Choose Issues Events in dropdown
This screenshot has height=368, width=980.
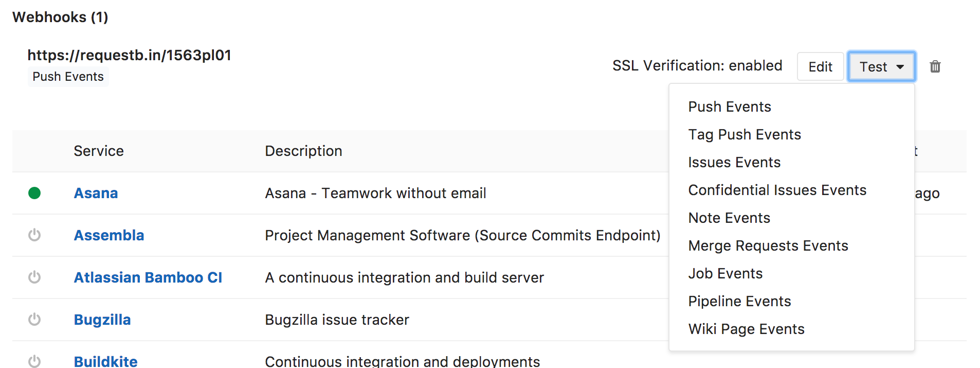click(x=734, y=162)
